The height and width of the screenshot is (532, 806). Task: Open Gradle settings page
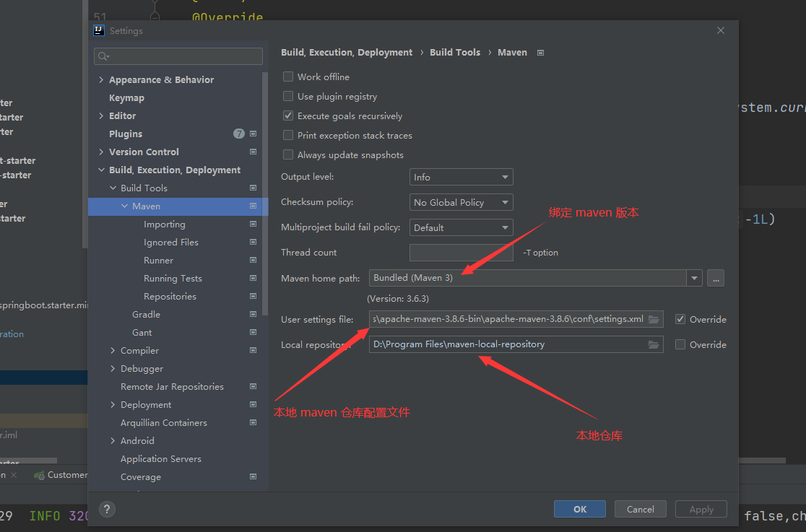click(x=146, y=314)
